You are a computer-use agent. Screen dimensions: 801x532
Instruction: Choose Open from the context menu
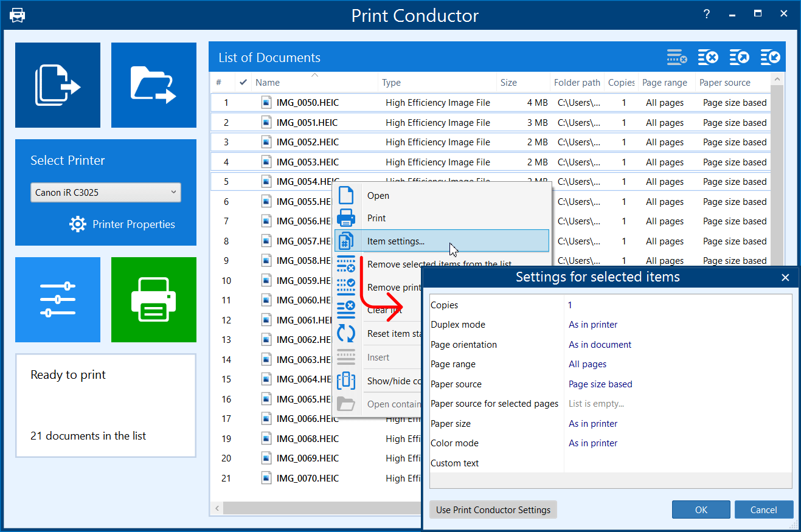click(378, 195)
